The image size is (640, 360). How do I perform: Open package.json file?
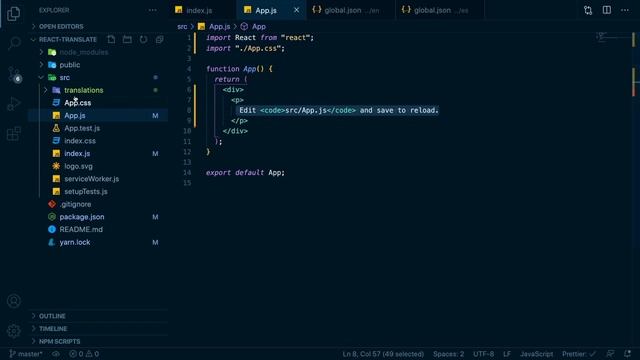[x=98, y=217]
